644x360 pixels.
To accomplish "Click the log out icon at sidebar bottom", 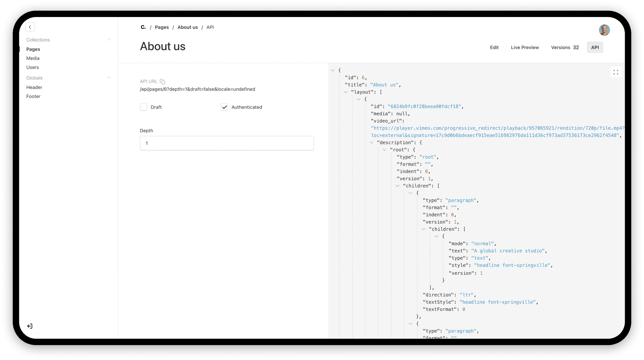I will point(30,326).
